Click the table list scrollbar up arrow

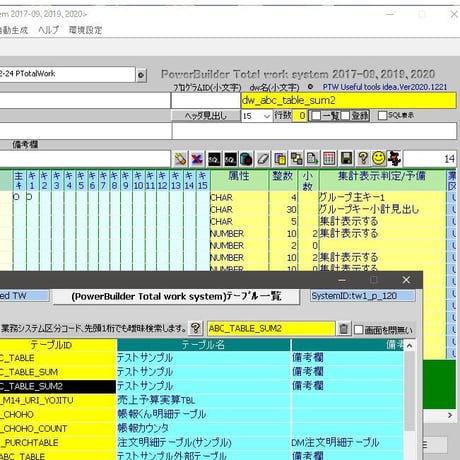pos(409,346)
